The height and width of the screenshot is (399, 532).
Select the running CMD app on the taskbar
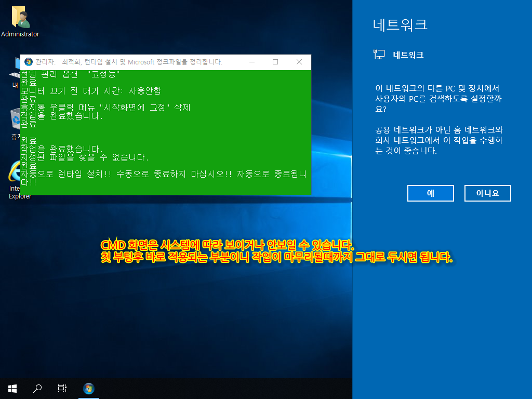click(x=88, y=389)
